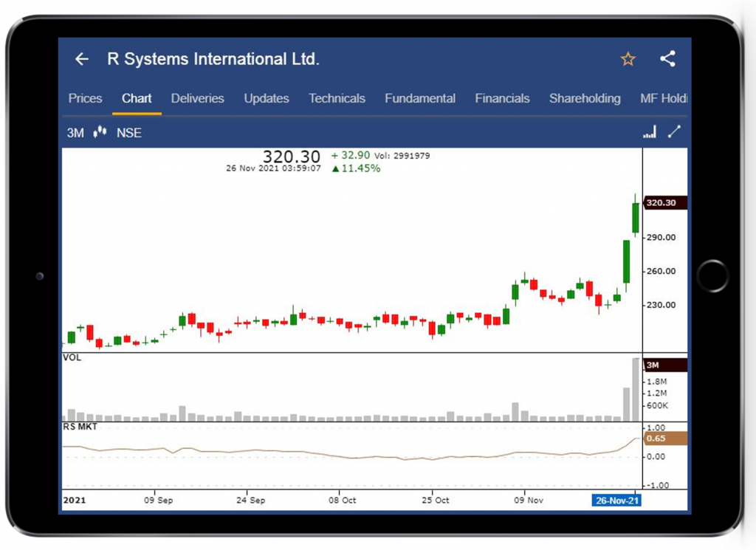Change chart type with candlestick icon
The width and height of the screenshot is (756, 550).
coord(100,131)
